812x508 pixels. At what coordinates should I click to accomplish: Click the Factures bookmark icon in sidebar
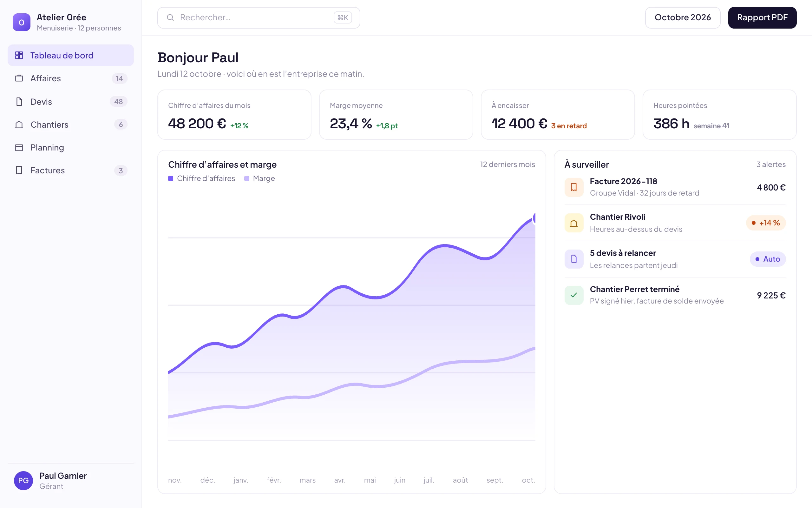pos(19,170)
